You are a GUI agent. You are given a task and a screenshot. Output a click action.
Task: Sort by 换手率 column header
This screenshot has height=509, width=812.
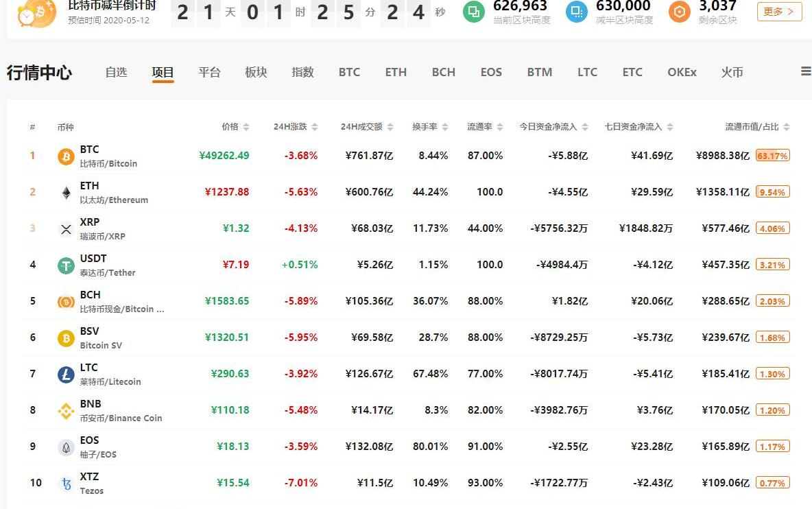click(430, 127)
